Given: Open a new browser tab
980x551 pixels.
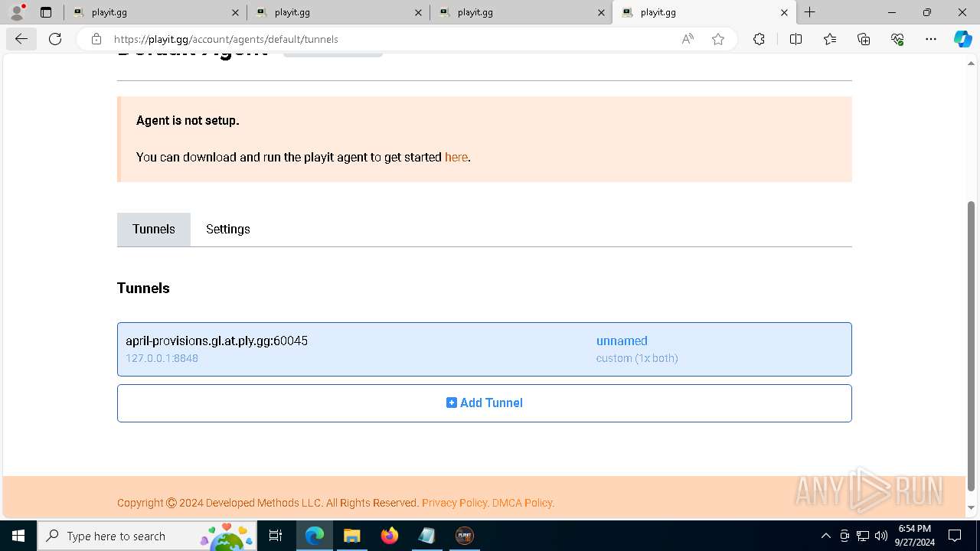Looking at the screenshot, I should (809, 12).
